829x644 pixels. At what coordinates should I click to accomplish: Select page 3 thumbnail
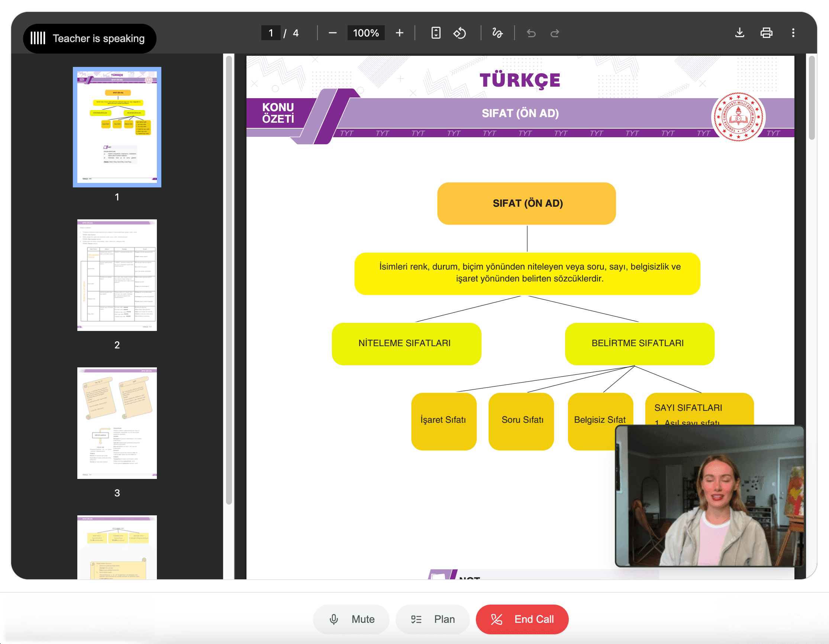click(117, 423)
